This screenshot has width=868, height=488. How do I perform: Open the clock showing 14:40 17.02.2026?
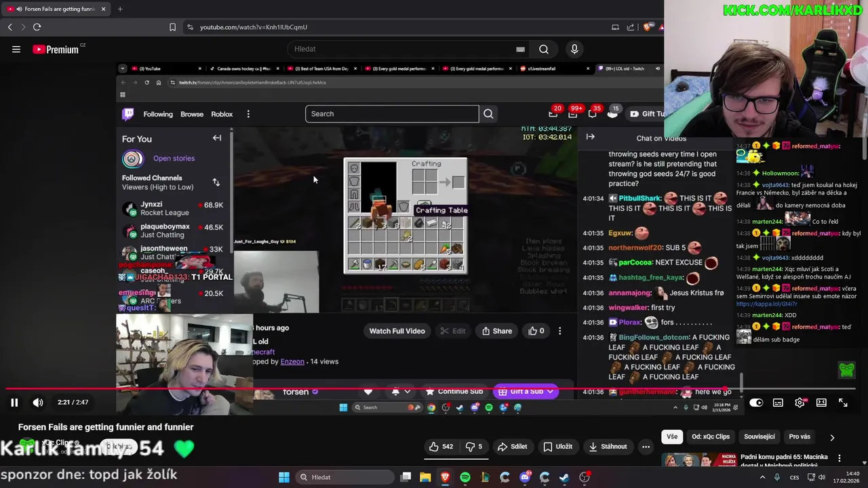[847, 477]
